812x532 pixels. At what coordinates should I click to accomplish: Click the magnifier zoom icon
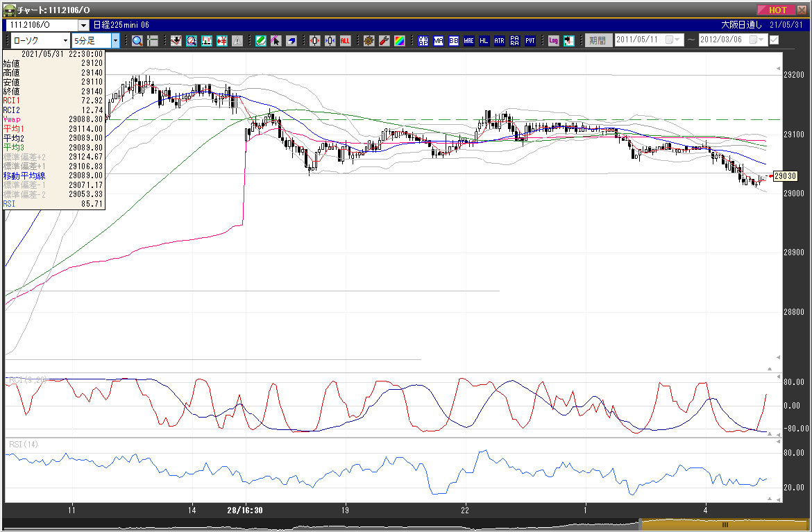tap(137, 40)
